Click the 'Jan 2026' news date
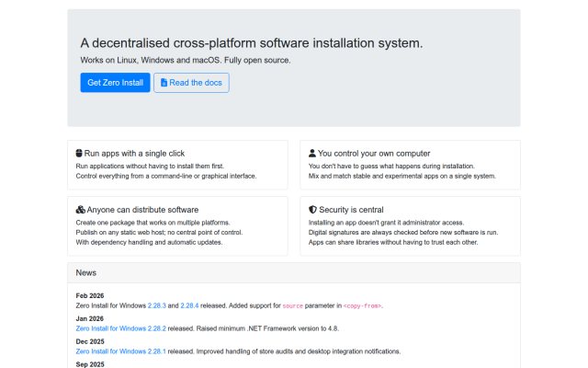The height and width of the screenshot is (368, 588). coord(90,319)
